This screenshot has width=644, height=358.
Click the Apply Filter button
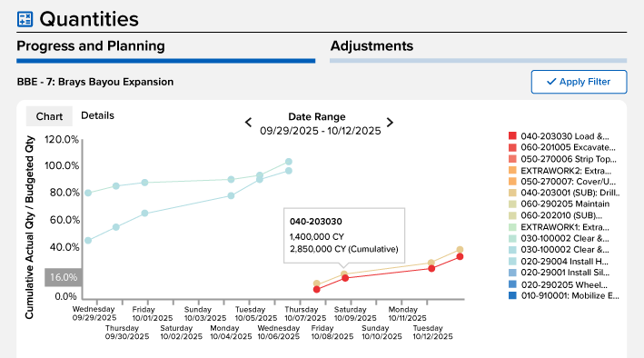(580, 82)
